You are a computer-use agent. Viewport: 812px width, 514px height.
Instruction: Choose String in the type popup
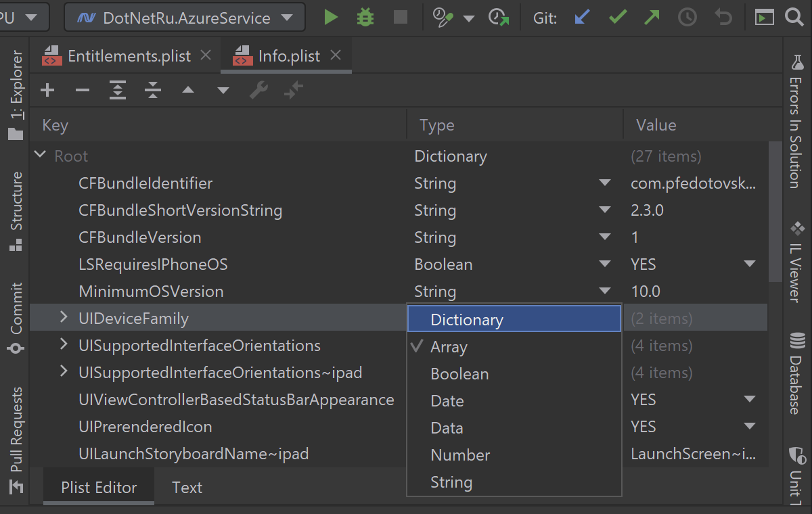[x=514, y=482]
